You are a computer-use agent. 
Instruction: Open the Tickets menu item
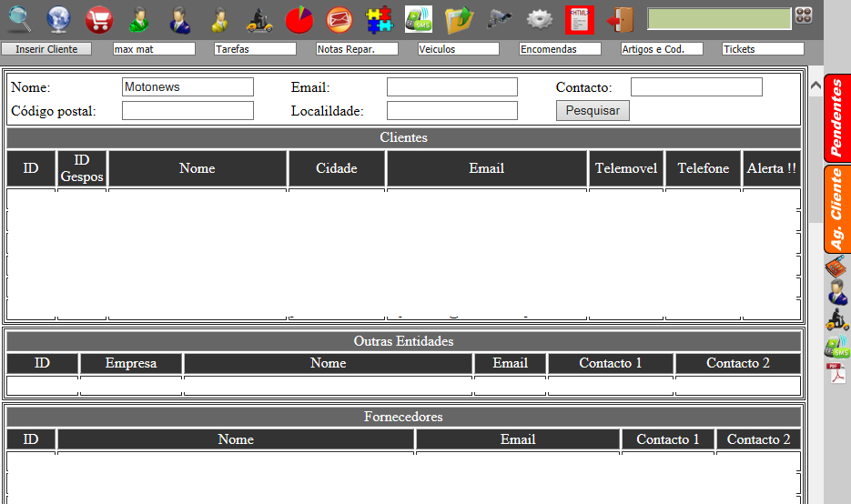763,49
